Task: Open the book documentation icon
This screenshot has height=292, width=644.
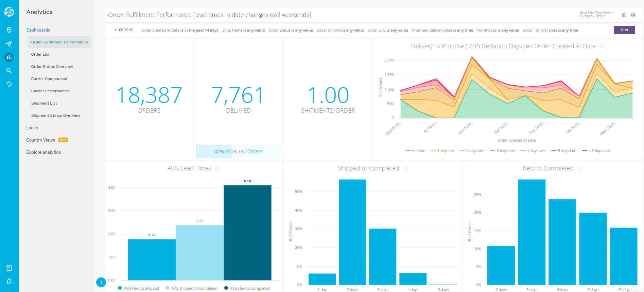Action: [x=9, y=268]
